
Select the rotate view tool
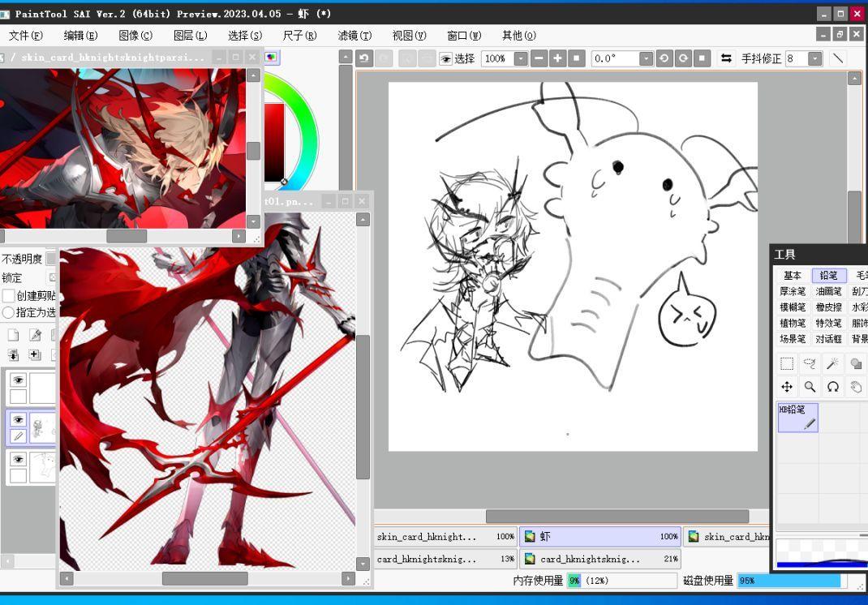pos(832,386)
